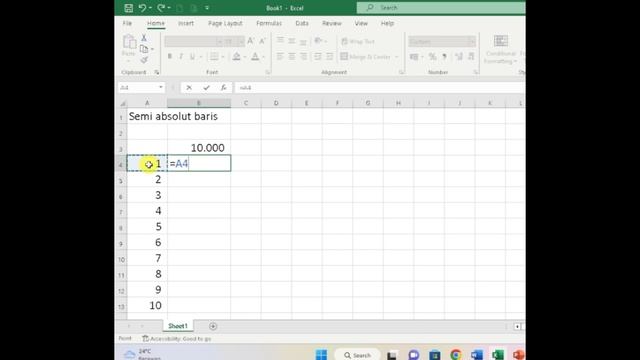Expand the Merge & Center dropdown arrow
The height and width of the screenshot is (360, 640).
click(x=396, y=57)
